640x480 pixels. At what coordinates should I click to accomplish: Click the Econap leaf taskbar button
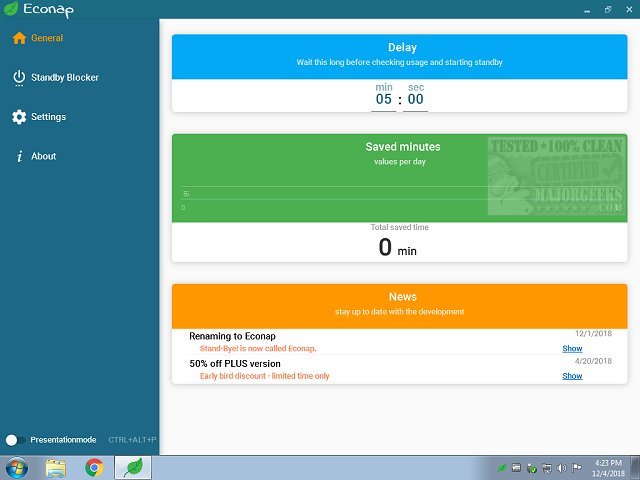click(x=133, y=468)
